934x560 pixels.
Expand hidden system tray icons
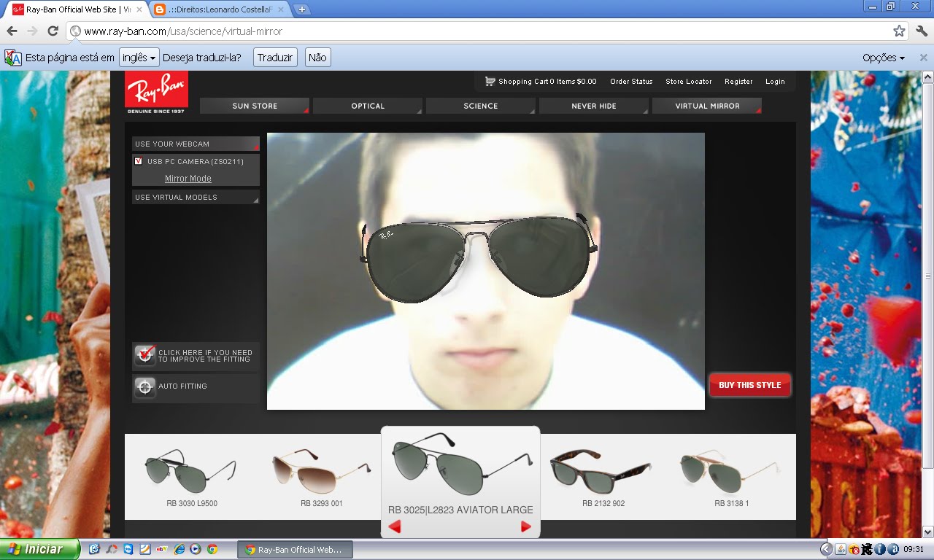click(826, 549)
